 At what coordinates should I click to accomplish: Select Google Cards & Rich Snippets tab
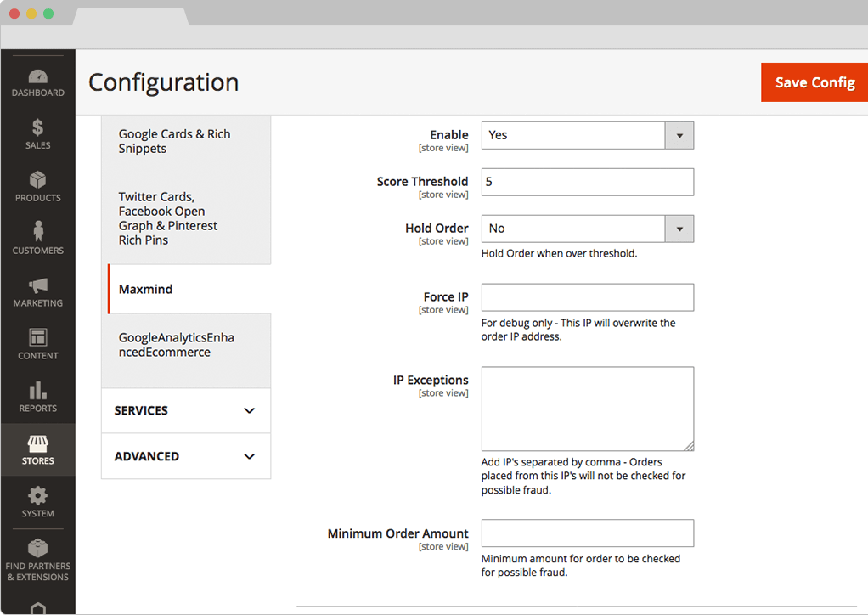(x=186, y=141)
